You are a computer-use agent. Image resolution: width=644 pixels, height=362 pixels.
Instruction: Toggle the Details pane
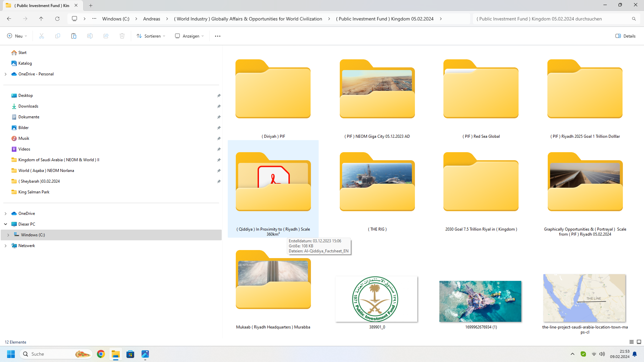626,36
